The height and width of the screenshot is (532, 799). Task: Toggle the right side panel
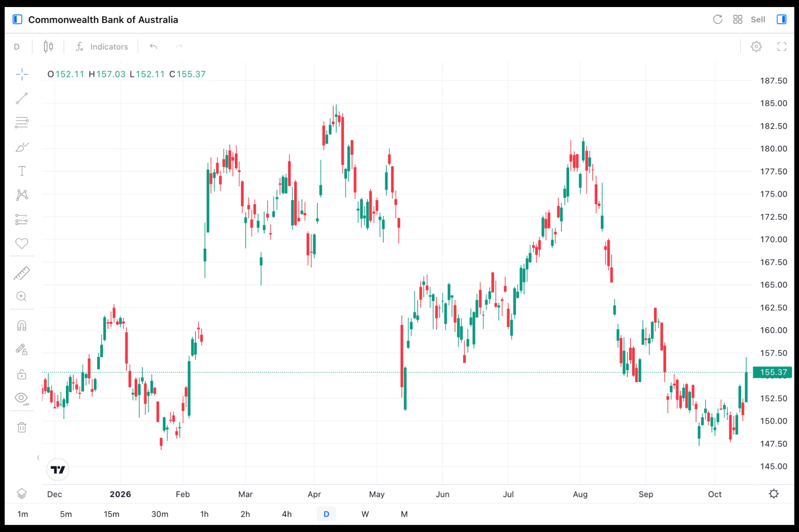781,20
